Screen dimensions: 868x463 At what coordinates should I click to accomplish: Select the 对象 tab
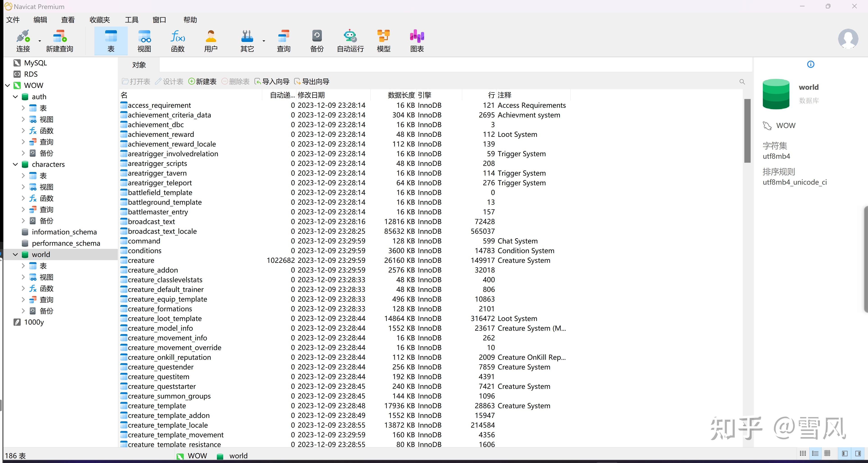[x=139, y=65]
